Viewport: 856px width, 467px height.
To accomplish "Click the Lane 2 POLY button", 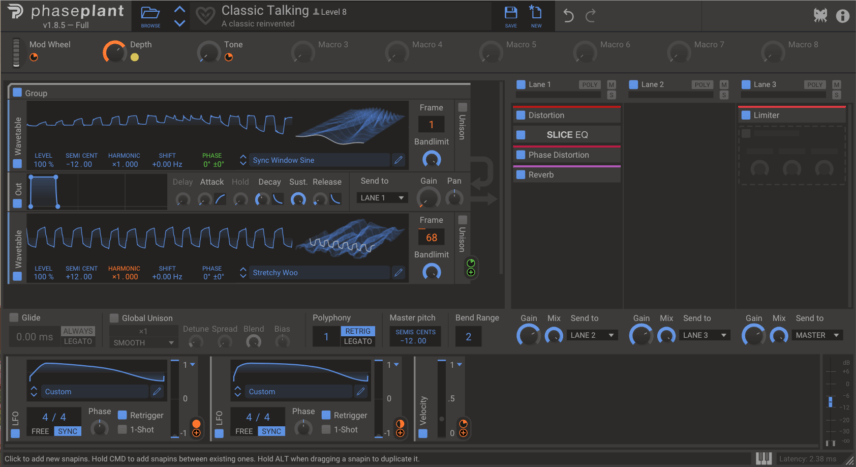I will (702, 85).
